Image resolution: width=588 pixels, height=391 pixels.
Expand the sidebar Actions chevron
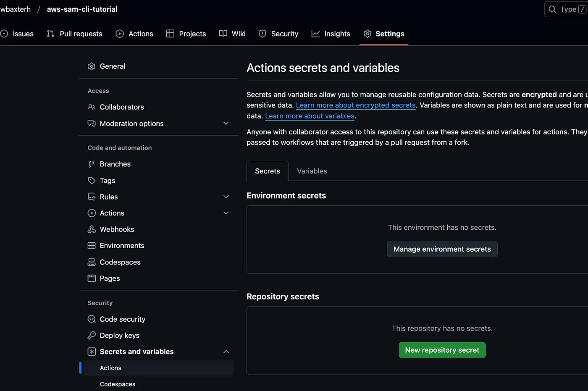pos(226,213)
